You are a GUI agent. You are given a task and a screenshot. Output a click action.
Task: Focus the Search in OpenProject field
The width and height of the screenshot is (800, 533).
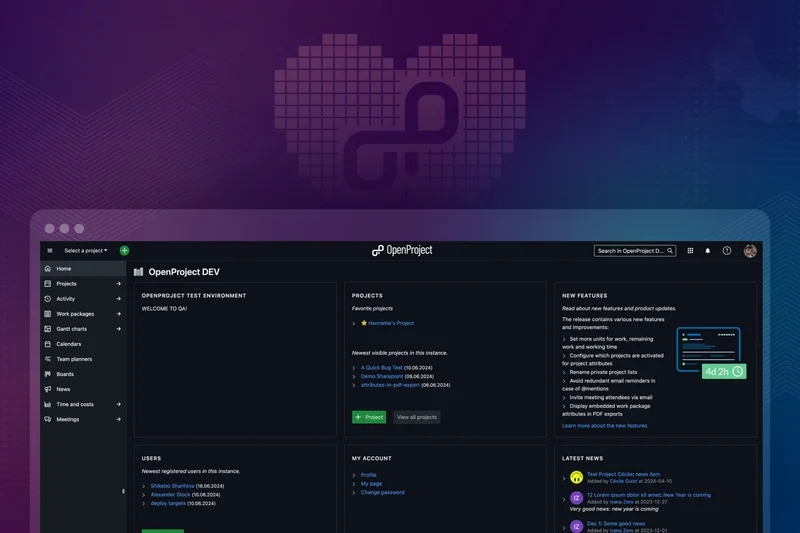(x=635, y=251)
